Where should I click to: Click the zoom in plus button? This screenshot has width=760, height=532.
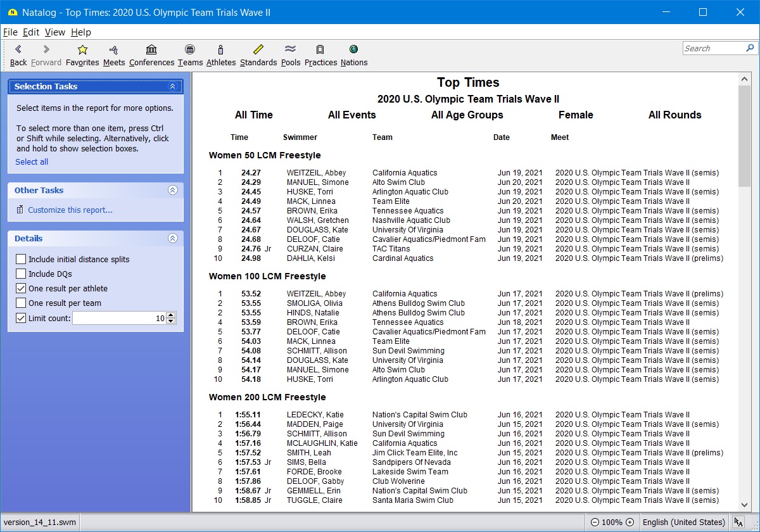point(630,522)
